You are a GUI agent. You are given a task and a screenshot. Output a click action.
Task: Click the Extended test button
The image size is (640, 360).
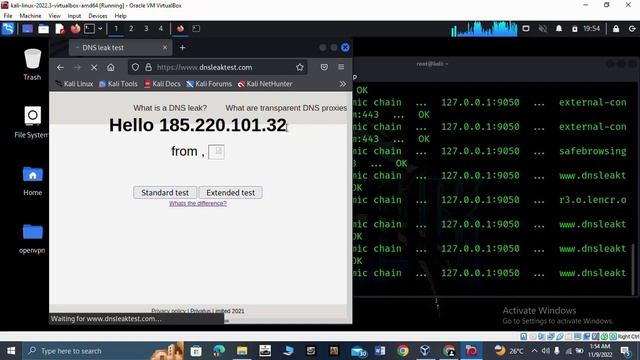coord(231,193)
